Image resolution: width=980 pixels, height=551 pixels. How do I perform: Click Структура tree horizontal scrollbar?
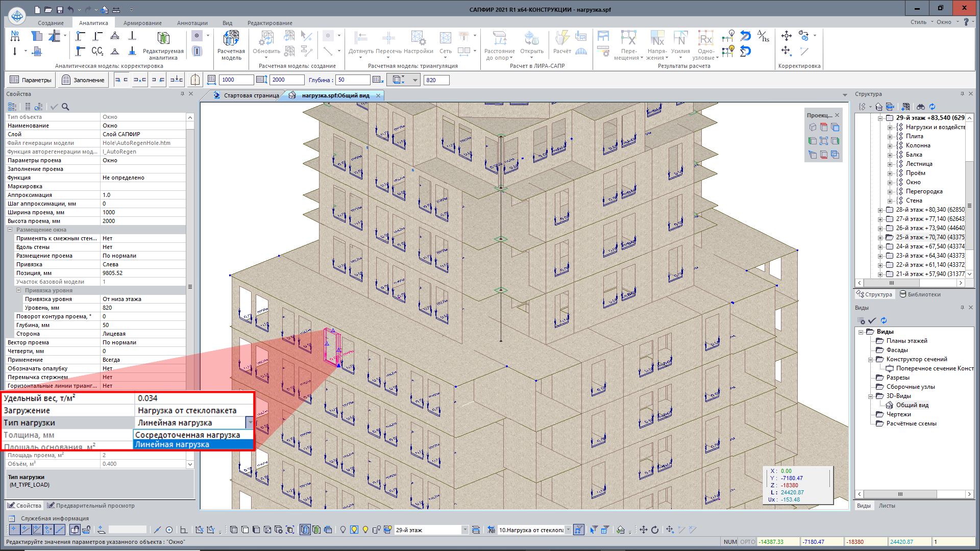point(891,283)
